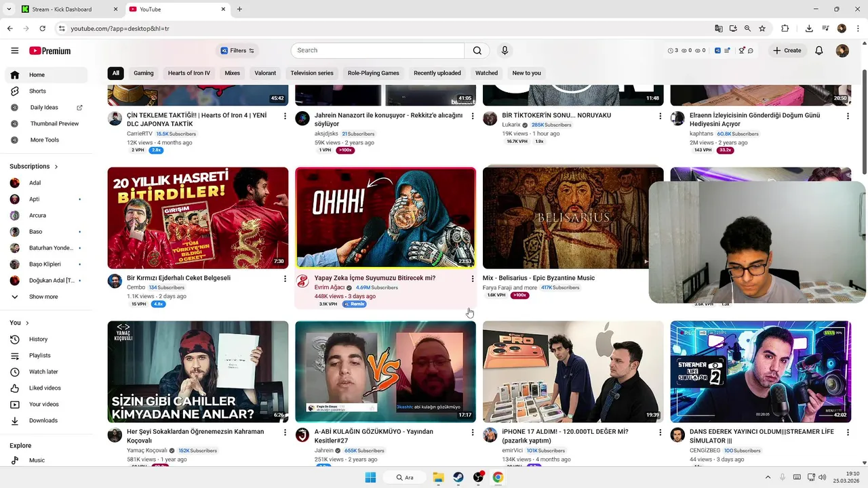
Task: Open the Shorts sidebar item
Action: 46,91
